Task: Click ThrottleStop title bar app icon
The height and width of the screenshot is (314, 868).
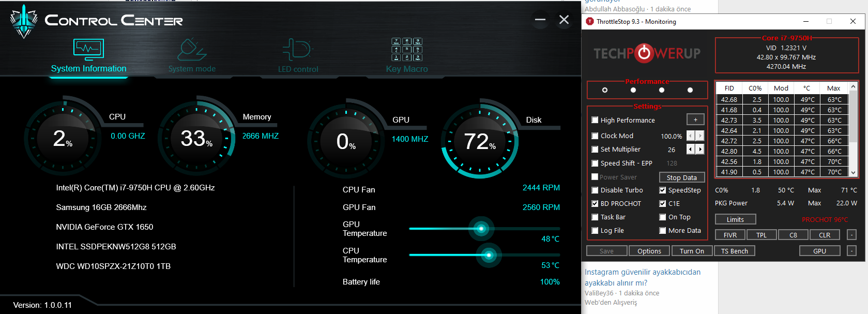Action: point(590,21)
